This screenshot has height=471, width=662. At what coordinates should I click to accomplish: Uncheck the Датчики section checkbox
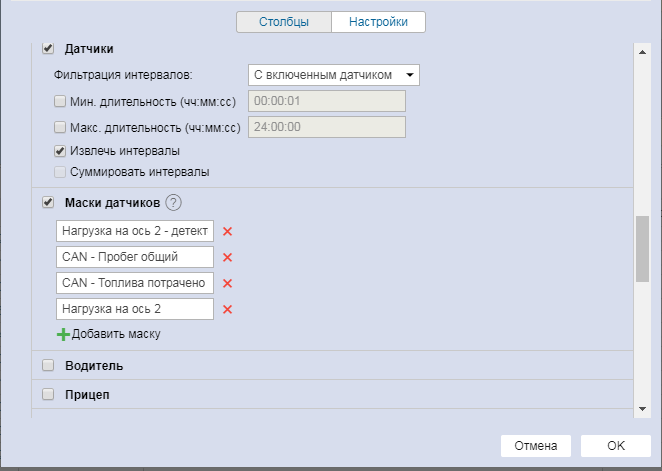tap(48, 48)
